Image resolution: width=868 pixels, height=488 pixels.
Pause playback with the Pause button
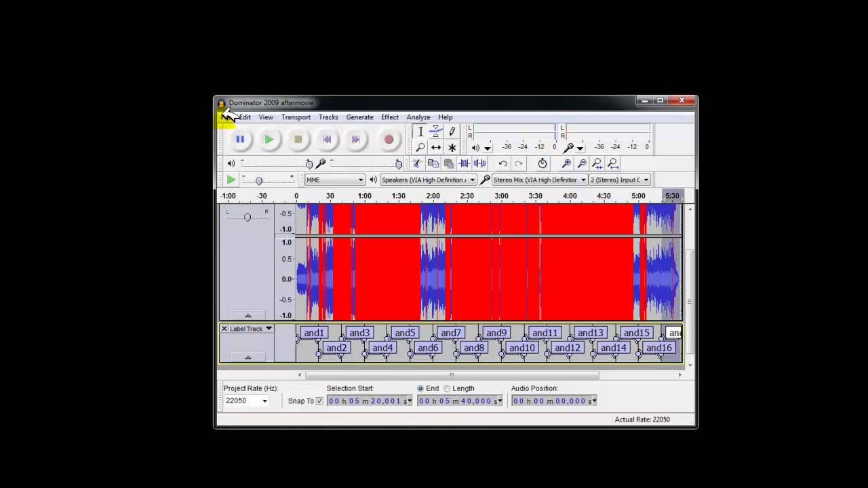coord(240,139)
